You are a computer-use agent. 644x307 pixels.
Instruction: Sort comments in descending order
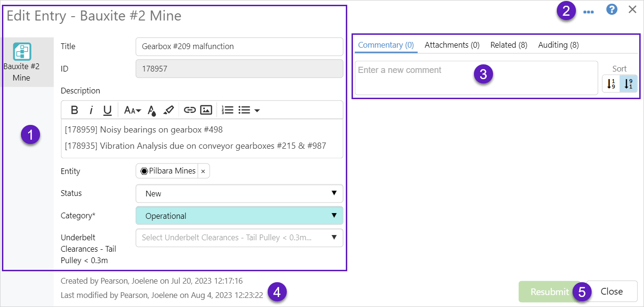point(628,84)
